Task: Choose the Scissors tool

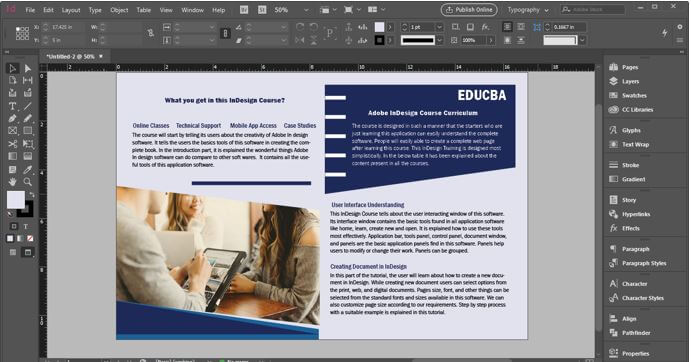Action: point(12,144)
